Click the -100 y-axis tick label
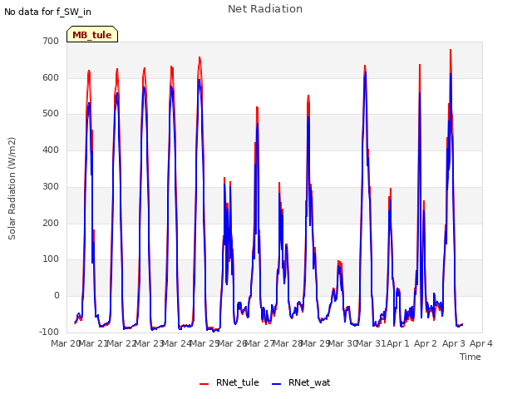532x399 pixels. [49, 332]
